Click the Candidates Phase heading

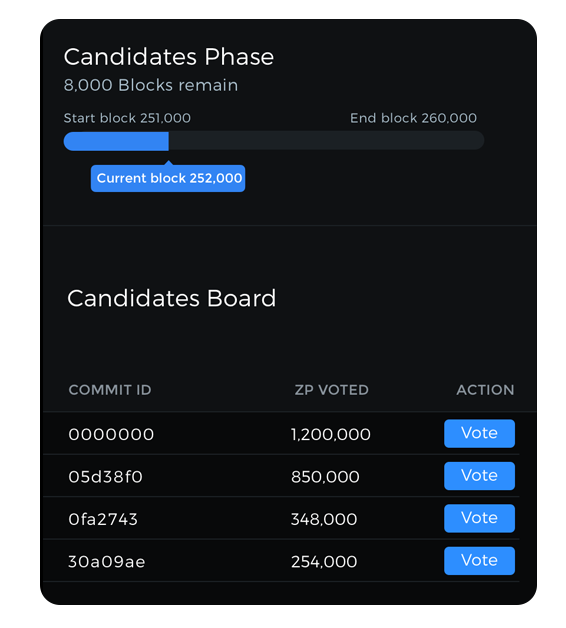tap(169, 56)
